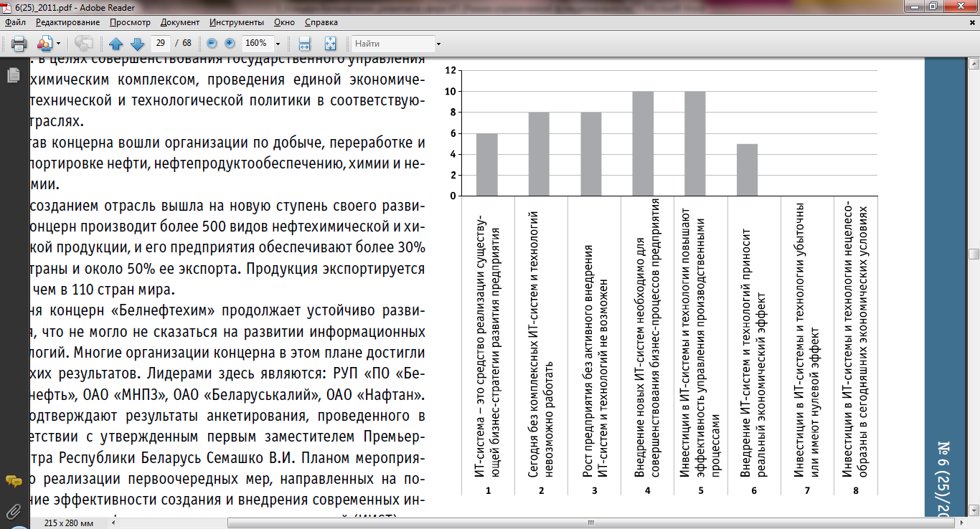Open the Pages panel in the sidebar
Viewport: 980px width, 529px height.
coord(13,75)
